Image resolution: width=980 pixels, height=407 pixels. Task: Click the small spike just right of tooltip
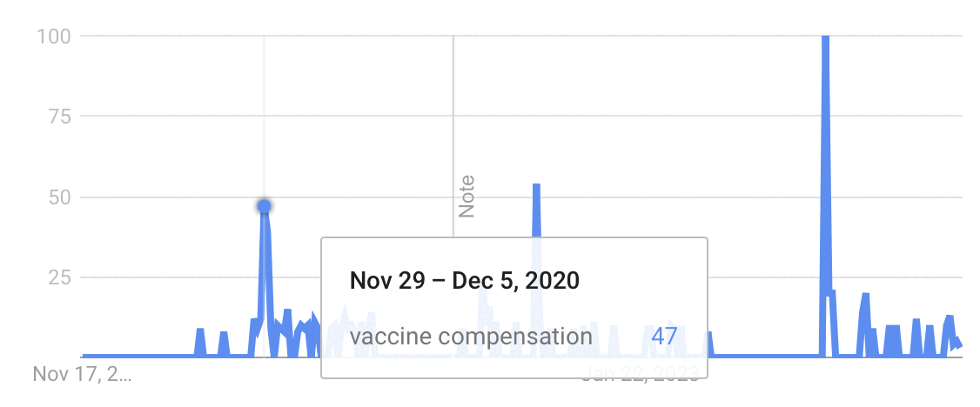coord(710,335)
